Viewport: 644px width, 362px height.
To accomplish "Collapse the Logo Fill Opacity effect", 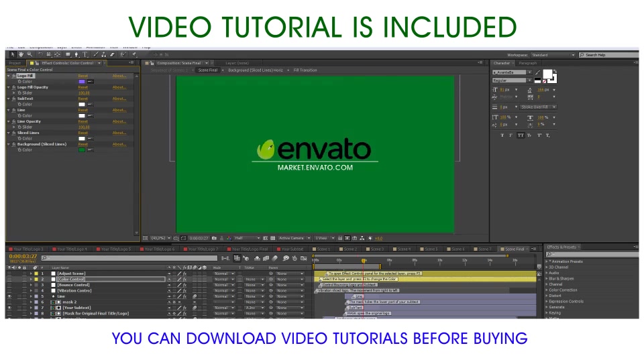I will point(9,87).
